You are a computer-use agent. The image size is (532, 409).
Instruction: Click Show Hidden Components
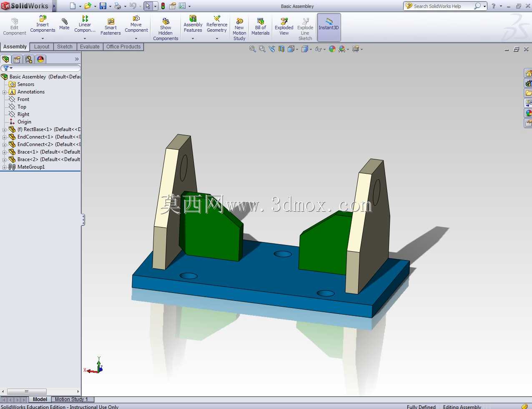tap(166, 29)
